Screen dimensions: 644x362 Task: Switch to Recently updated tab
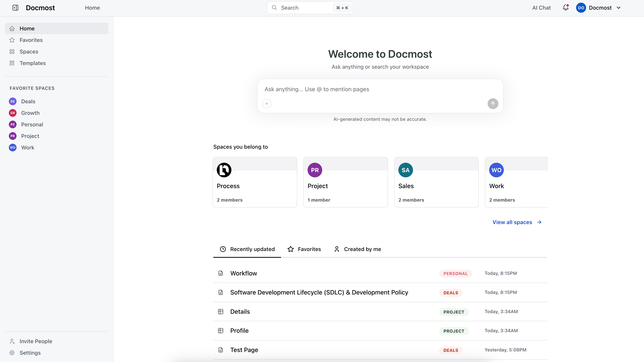point(247,249)
